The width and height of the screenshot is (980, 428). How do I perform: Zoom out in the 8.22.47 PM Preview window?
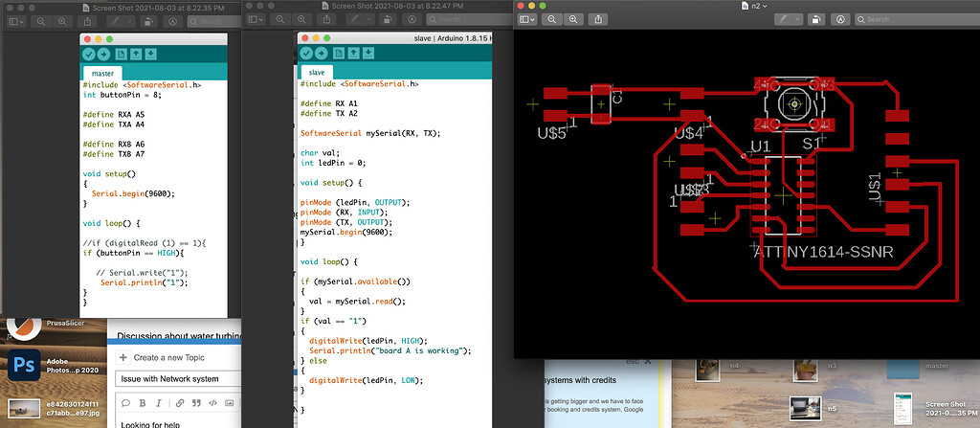282,19
